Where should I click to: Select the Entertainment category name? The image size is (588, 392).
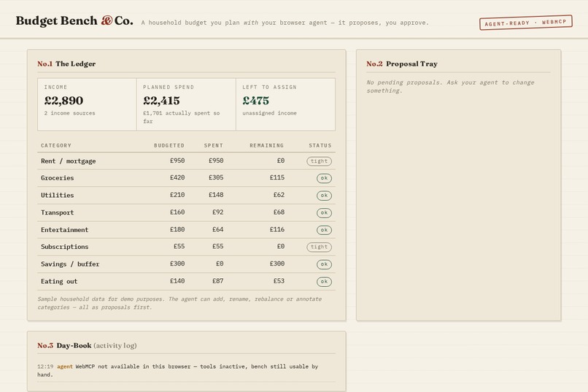[x=64, y=229]
